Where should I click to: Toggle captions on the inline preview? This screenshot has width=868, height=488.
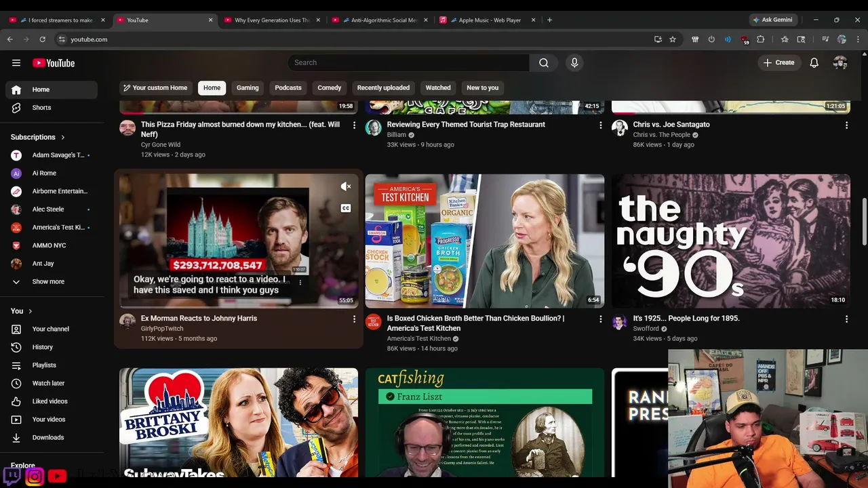tap(346, 208)
